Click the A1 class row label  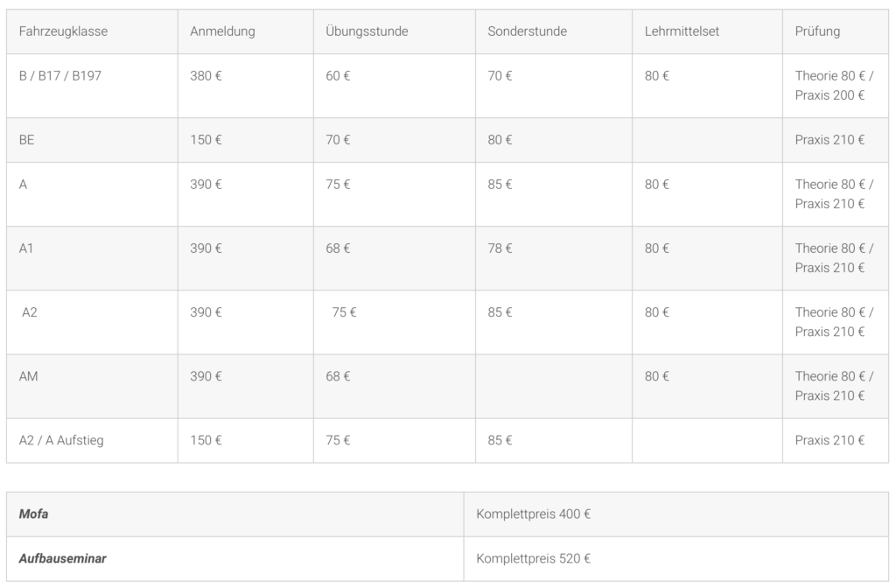click(25, 248)
